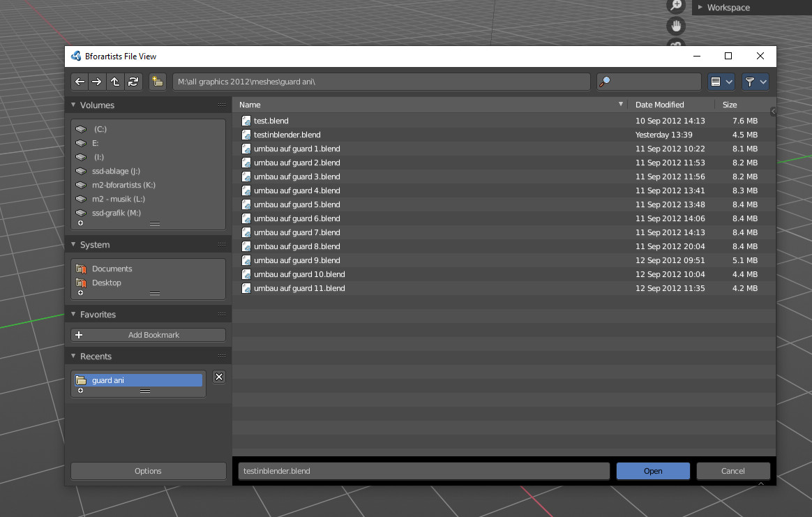This screenshot has width=812, height=517.
Task: Open m2-bforartists (K:) volume
Action: 148,185
